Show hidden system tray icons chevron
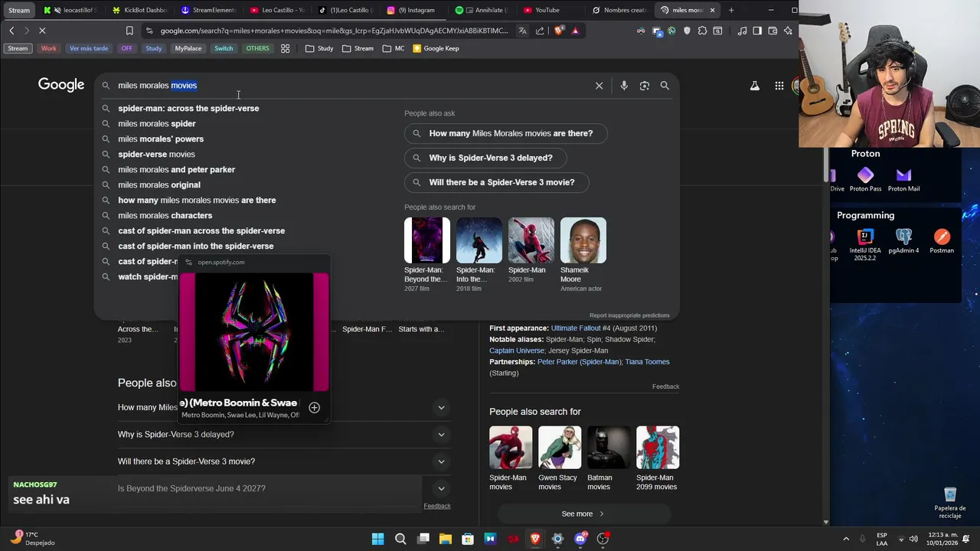 pyautogui.click(x=846, y=539)
